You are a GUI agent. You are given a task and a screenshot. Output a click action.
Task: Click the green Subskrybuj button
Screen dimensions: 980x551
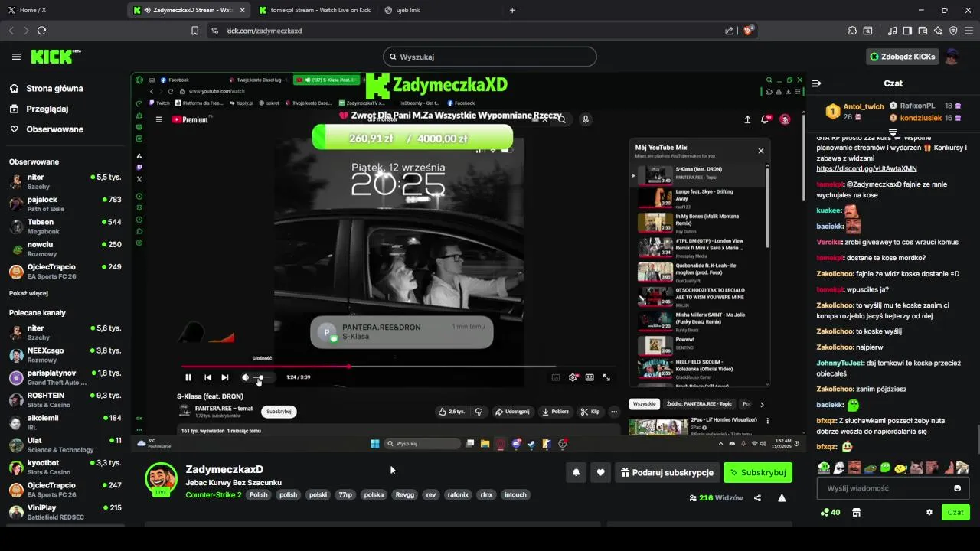click(x=758, y=473)
